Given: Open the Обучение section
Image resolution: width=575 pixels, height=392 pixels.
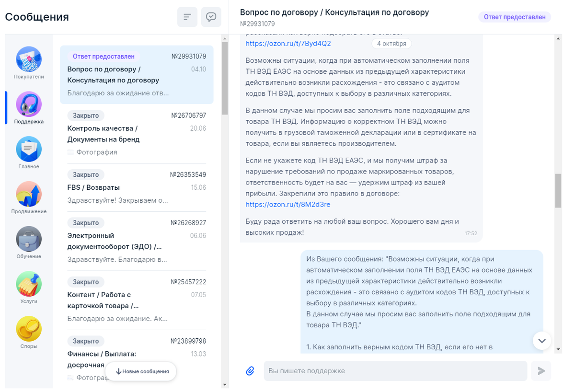Looking at the screenshot, I should coord(28,239).
